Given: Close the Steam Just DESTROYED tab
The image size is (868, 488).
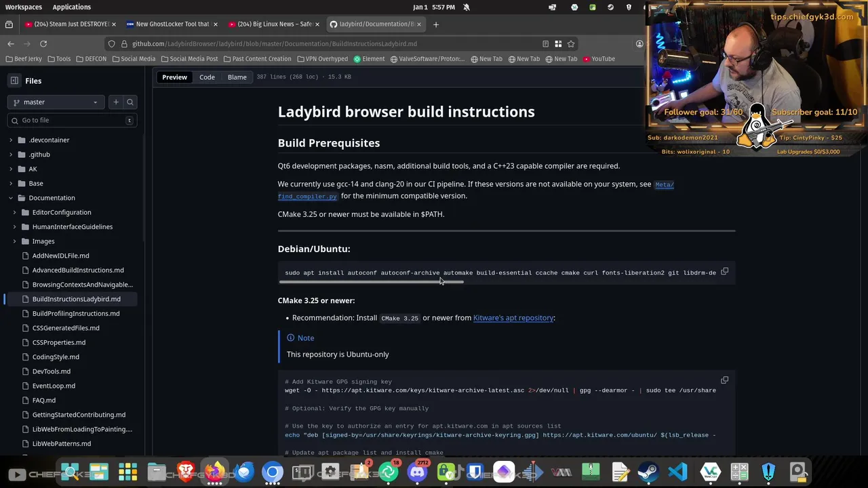Looking at the screenshot, I should pyautogui.click(x=113, y=24).
